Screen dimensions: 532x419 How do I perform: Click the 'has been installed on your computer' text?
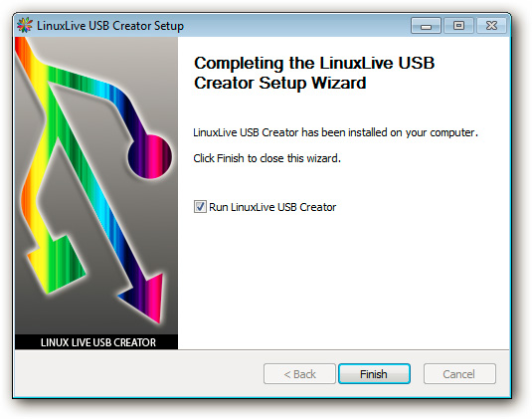390,132
